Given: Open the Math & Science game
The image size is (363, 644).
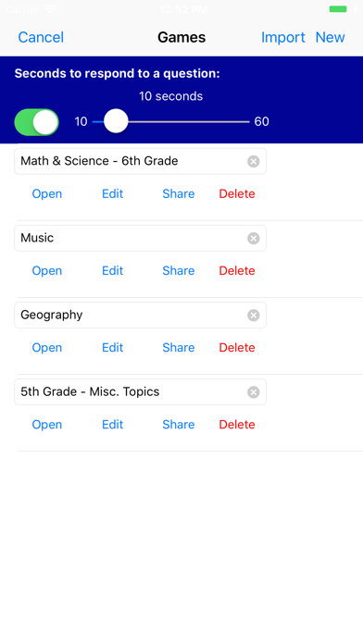Looking at the screenshot, I should [x=47, y=194].
